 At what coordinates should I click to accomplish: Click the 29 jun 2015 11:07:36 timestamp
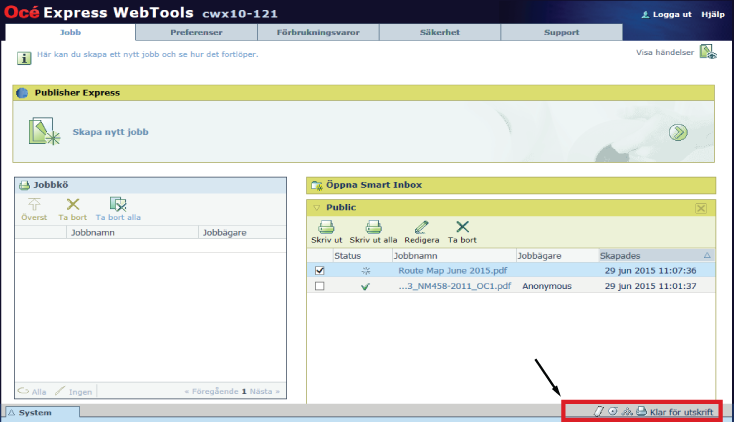650,271
